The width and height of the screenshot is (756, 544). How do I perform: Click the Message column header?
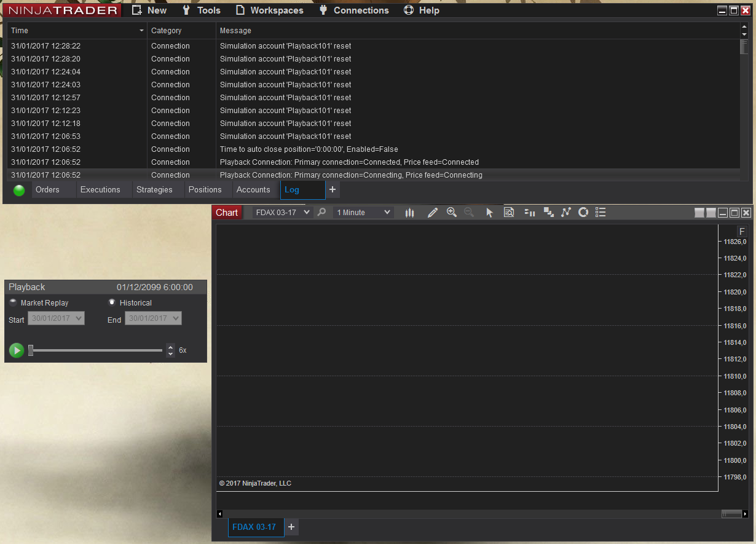(478, 31)
